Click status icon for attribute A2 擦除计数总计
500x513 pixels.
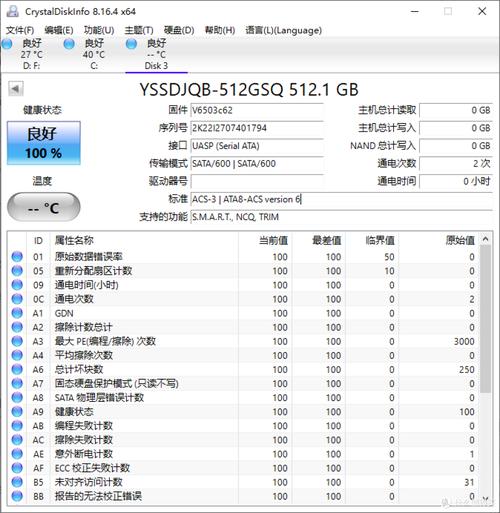click(x=17, y=327)
